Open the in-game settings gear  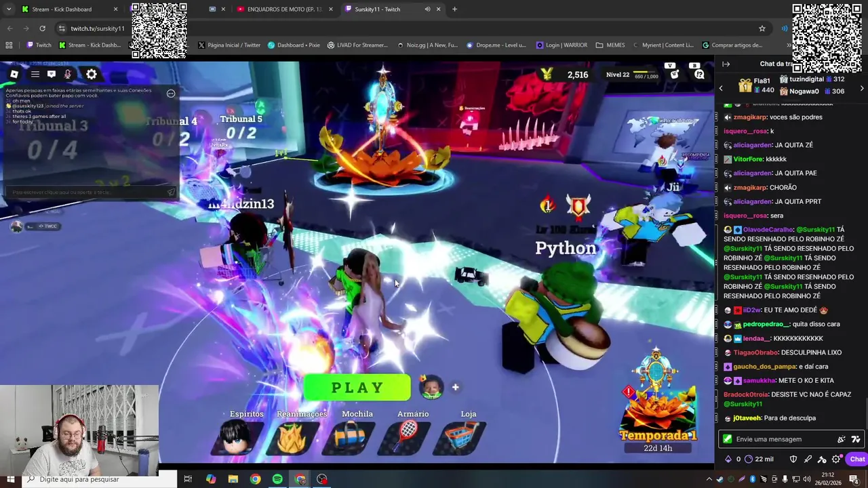[92, 75]
